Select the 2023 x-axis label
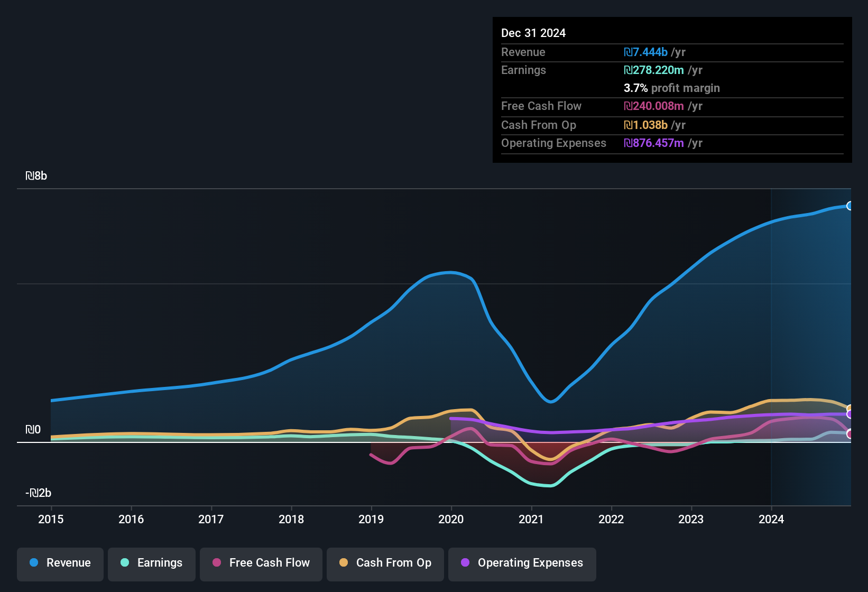 pos(691,519)
